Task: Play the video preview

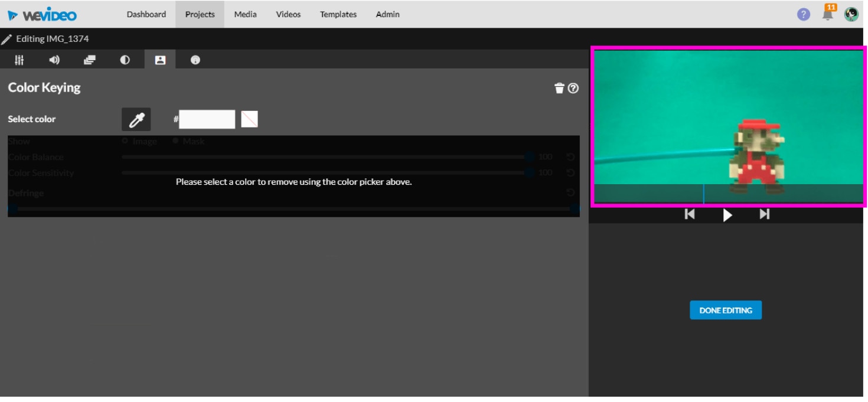Action: click(x=727, y=215)
